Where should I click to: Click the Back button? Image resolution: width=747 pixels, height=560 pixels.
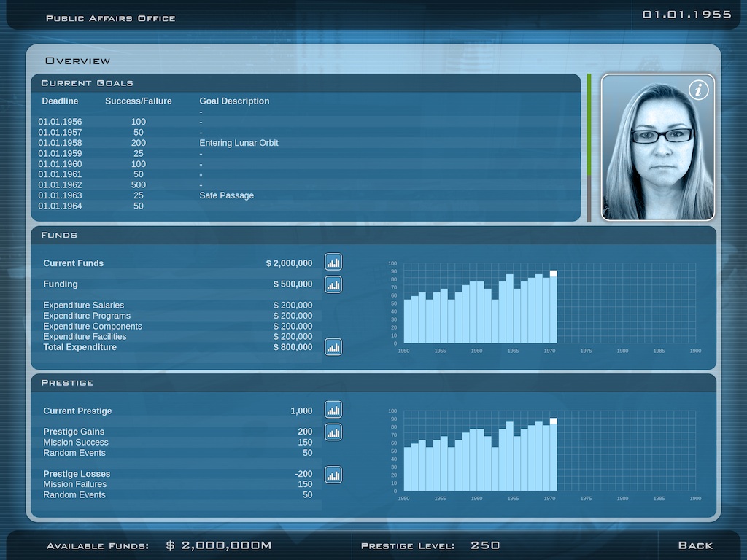[695, 545]
